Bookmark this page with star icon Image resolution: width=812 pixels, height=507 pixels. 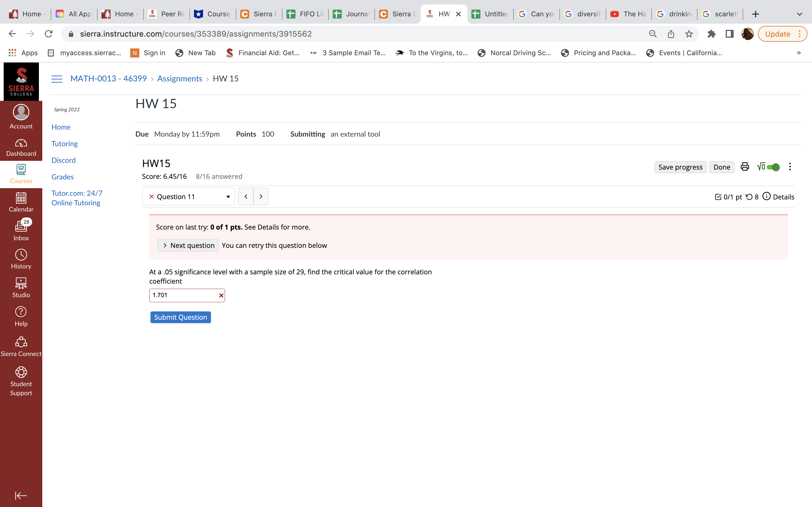click(x=689, y=34)
